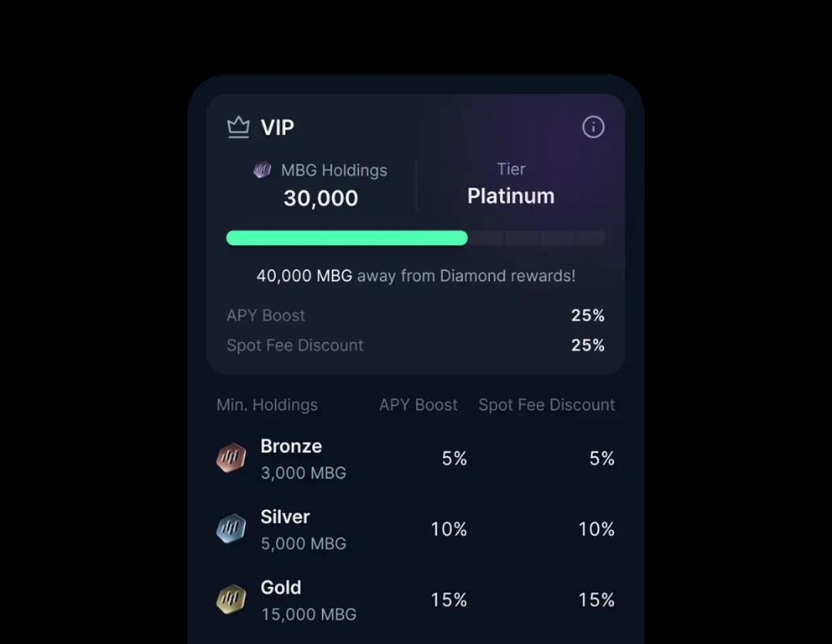The height and width of the screenshot is (644, 832).
Task: Toggle the Spot Fee Discount row
Action: (x=415, y=345)
